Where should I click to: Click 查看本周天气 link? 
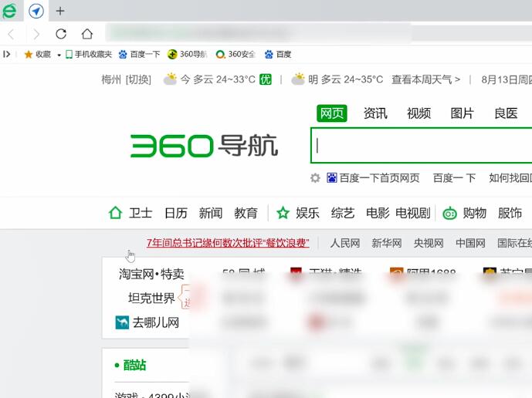point(425,79)
